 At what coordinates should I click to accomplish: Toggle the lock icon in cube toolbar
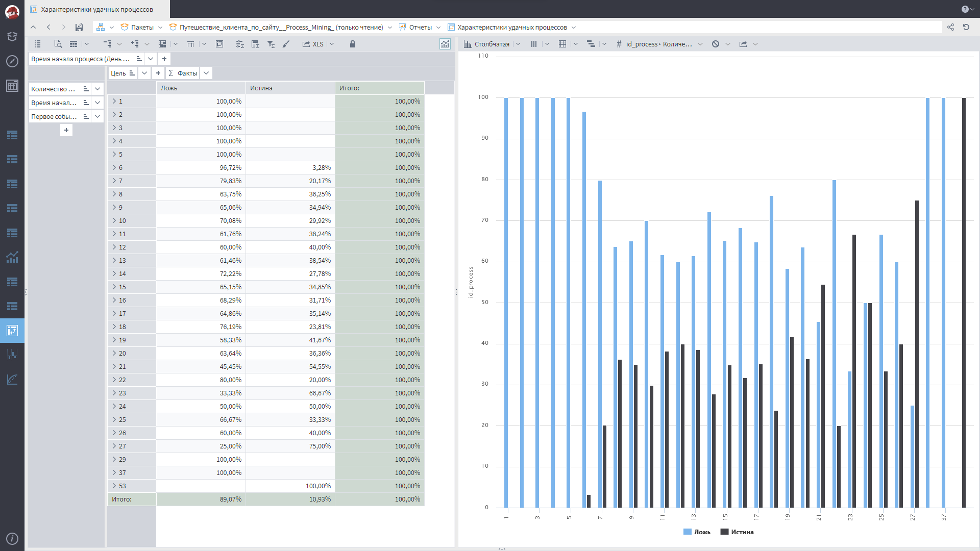(x=352, y=44)
